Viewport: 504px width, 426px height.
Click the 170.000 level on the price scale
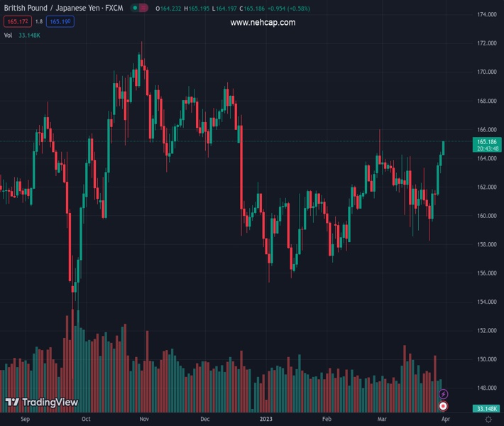click(x=486, y=72)
